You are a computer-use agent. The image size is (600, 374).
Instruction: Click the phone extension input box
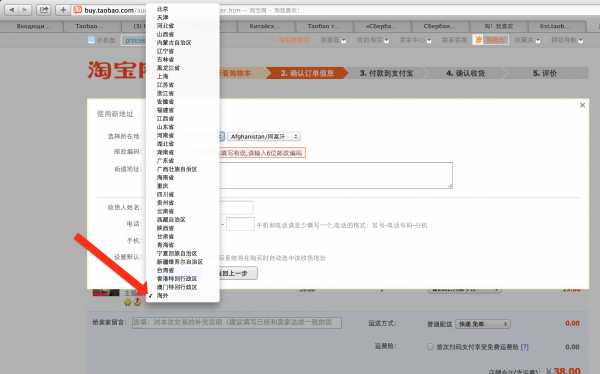coord(240,224)
